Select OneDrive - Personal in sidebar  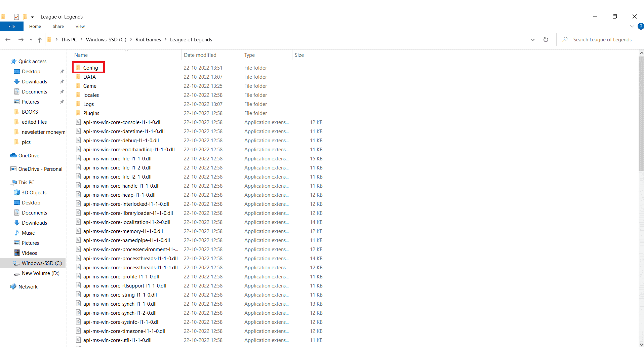(x=40, y=169)
